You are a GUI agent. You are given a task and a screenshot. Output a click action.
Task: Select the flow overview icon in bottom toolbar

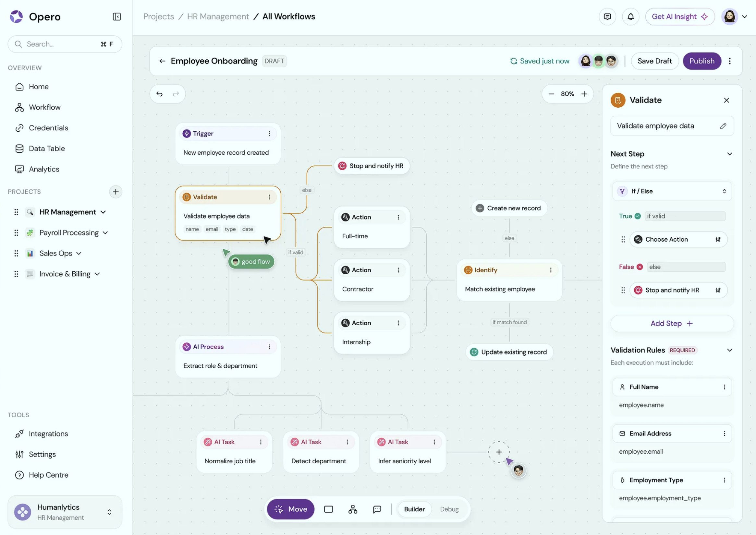[352, 509]
